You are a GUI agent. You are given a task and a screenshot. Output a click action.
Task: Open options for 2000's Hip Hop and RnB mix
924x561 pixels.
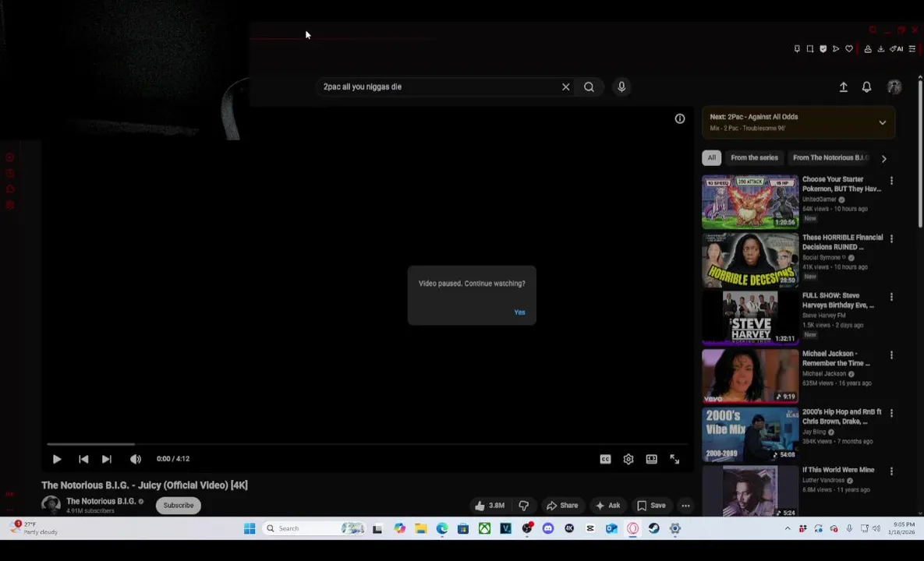(x=891, y=413)
